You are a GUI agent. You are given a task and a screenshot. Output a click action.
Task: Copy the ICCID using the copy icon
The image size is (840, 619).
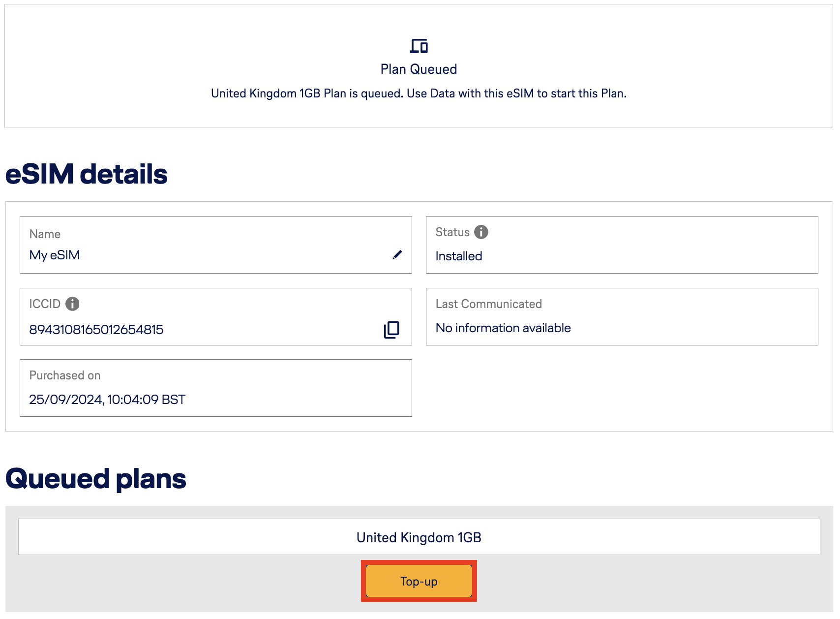(391, 329)
